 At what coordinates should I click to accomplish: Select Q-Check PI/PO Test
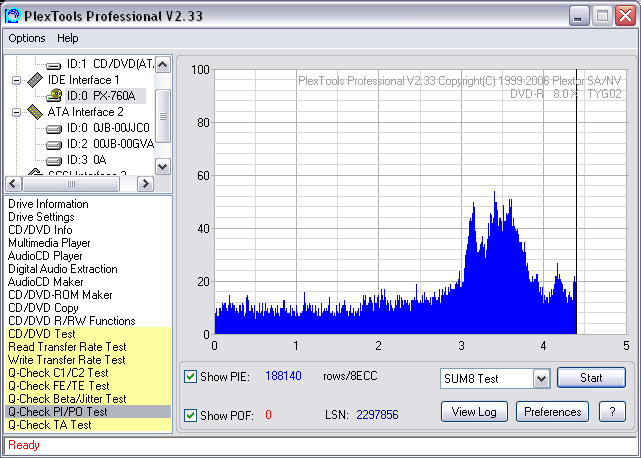[x=88, y=412]
